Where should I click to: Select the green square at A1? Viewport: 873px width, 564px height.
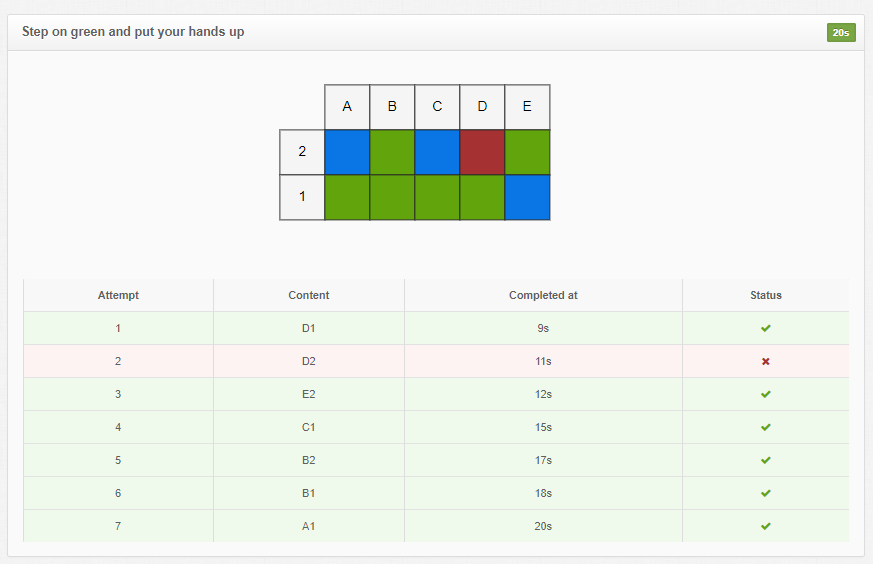pos(347,197)
